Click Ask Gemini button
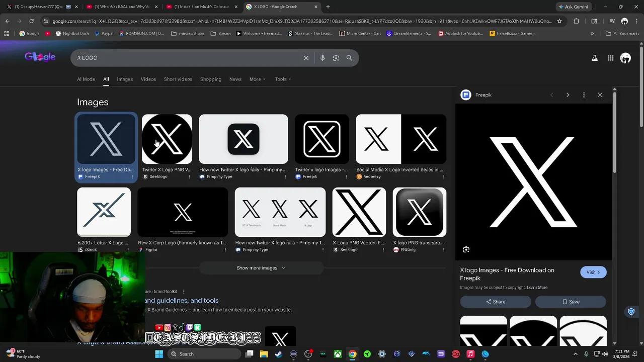Image resolution: width=644 pixels, height=362 pixels. [575, 7]
